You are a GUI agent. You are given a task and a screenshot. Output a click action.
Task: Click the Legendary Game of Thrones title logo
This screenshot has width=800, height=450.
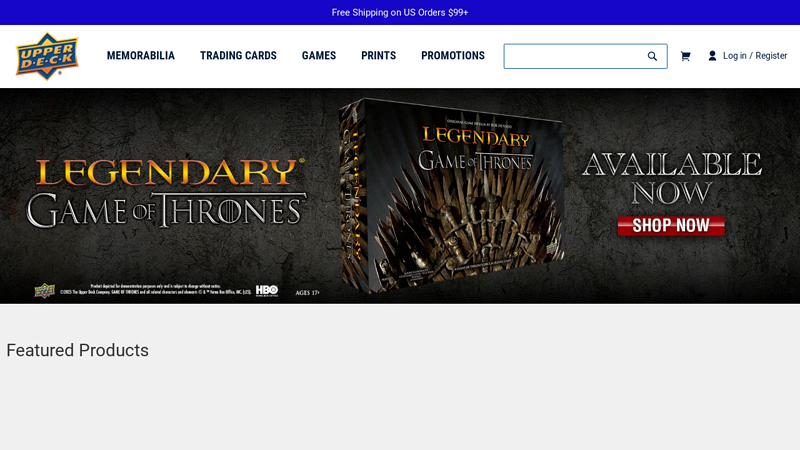[x=166, y=192]
